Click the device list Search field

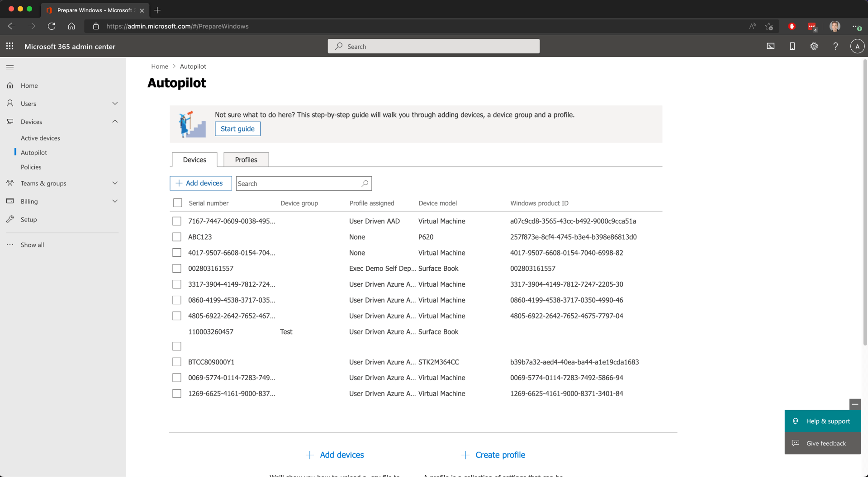[299, 184]
